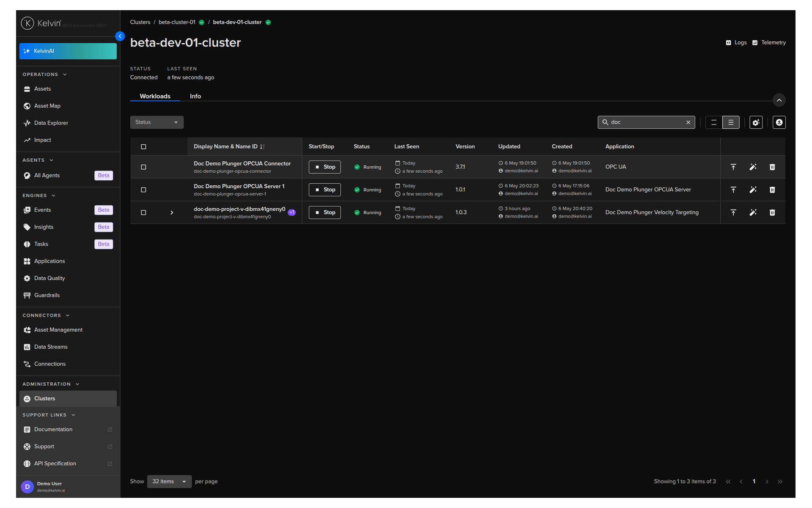This screenshot has width=812, height=508.
Task: Collapse the Connectors section
Action: pos(46,315)
